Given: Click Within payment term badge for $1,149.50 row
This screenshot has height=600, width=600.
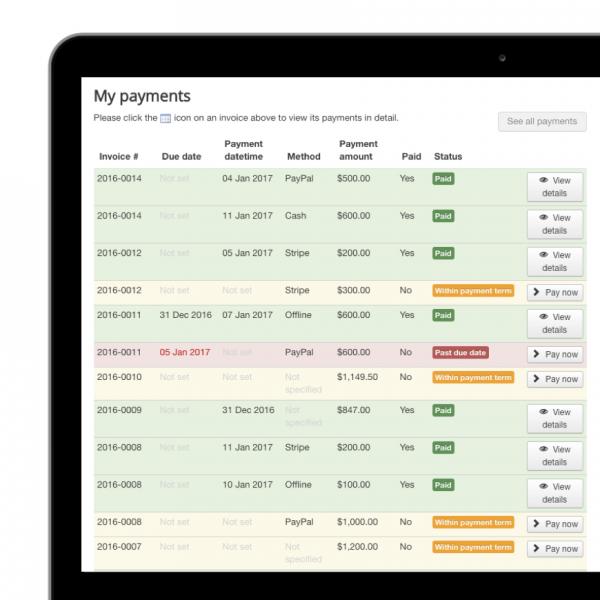Looking at the screenshot, I should [473, 378].
